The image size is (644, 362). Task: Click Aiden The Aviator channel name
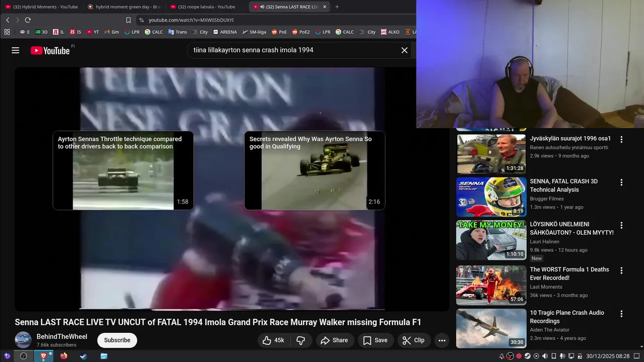point(549,330)
